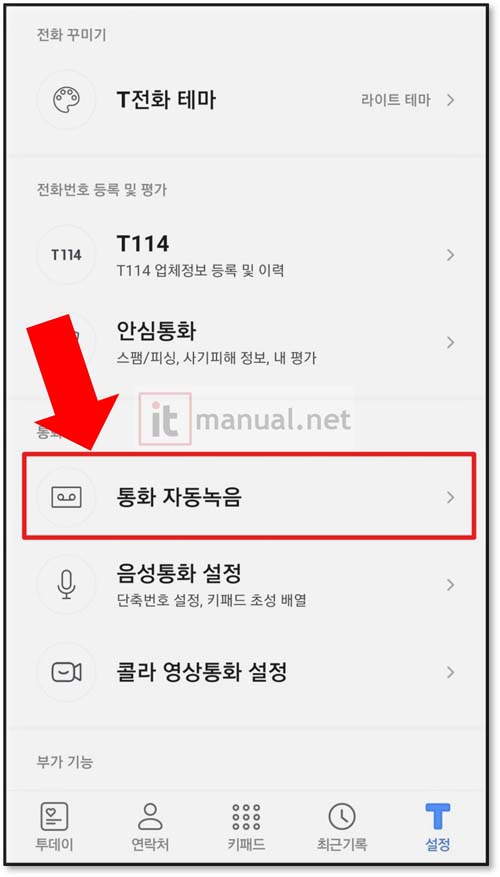
Task: Open 콜라 영상통화 설정 text label
Action: [202, 672]
